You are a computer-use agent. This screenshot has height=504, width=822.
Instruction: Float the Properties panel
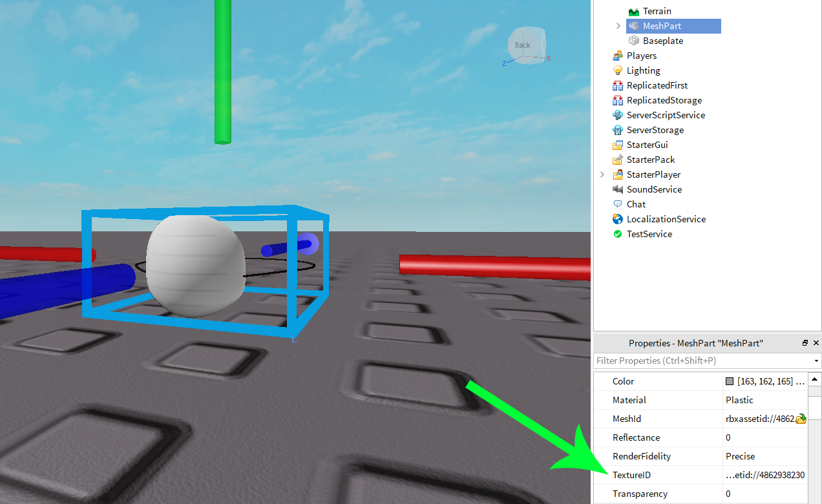[805, 343]
